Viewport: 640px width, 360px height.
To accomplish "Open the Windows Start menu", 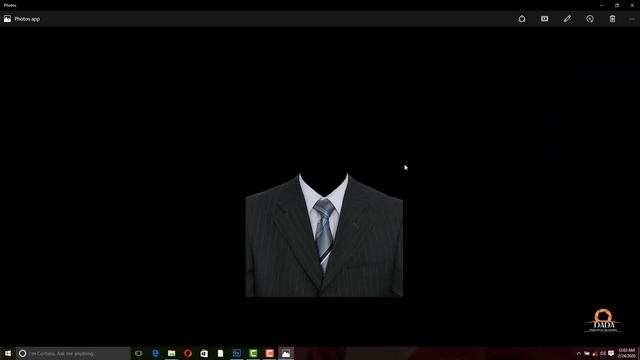I will [x=8, y=353].
